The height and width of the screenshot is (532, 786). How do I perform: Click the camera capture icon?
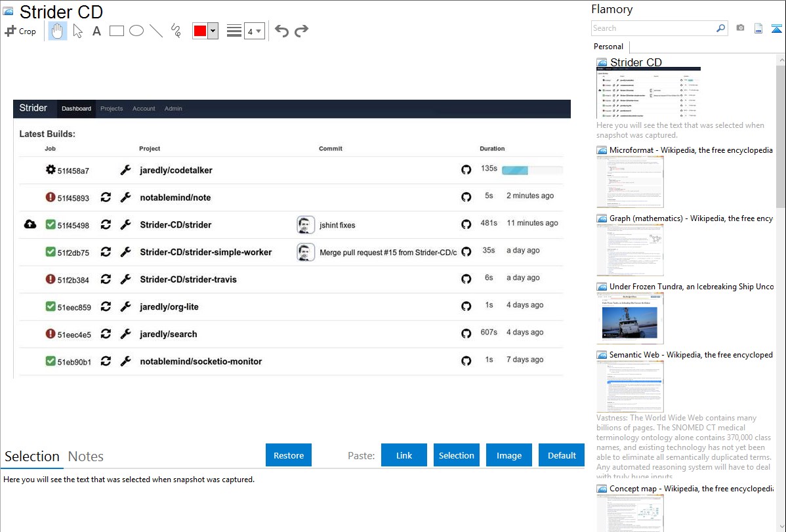[x=740, y=28]
